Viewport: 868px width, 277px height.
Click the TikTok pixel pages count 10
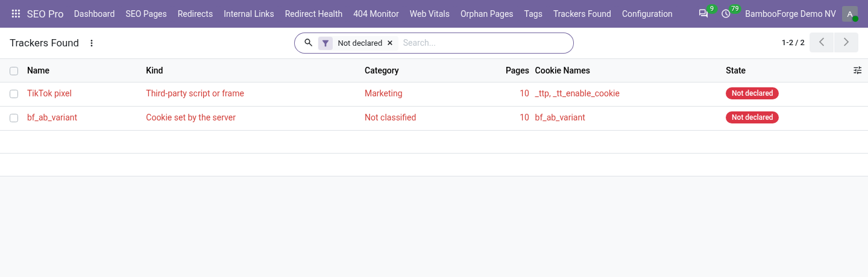pos(524,93)
